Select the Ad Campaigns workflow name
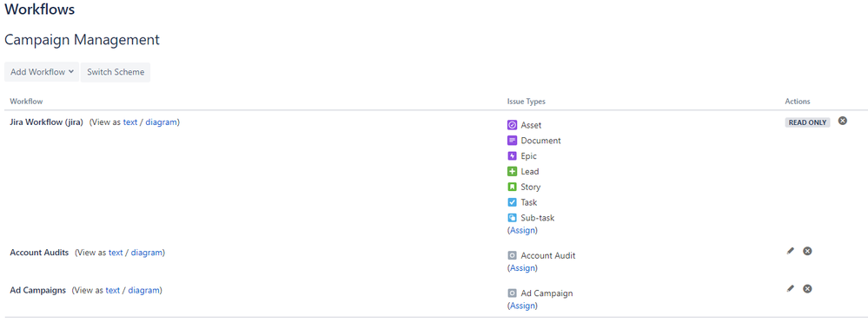This screenshot has width=868, height=329. coord(38,290)
